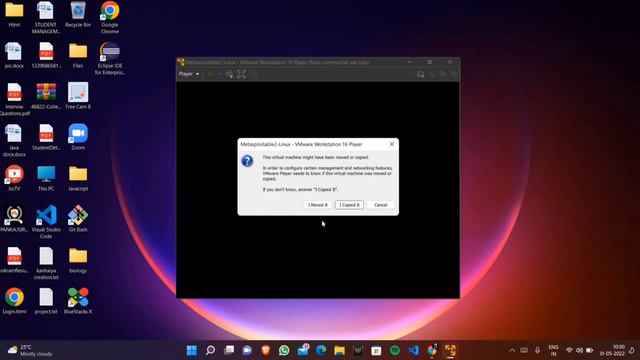Select Visual Studio Code desktop shortcut
The image size is (640, 360).
click(x=46, y=222)
